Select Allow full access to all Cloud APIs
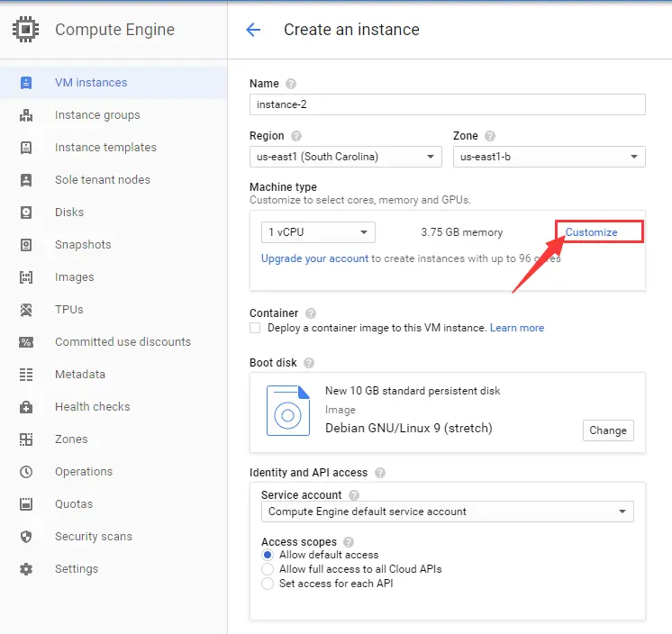Screen dimensions: 672x634 click(x=268, y=569)
